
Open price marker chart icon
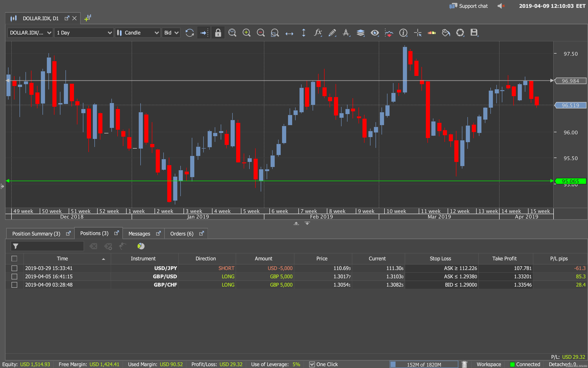click(389, 33)
